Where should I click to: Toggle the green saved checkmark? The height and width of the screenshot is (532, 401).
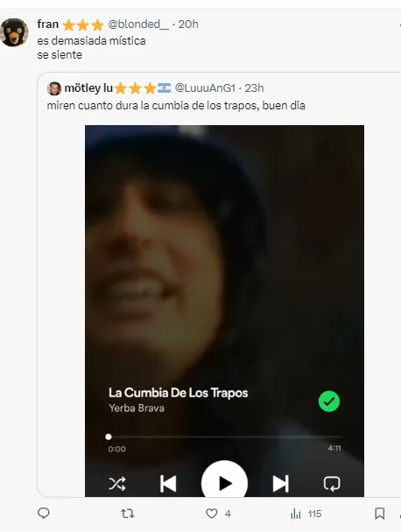click(x=328, y=402)
